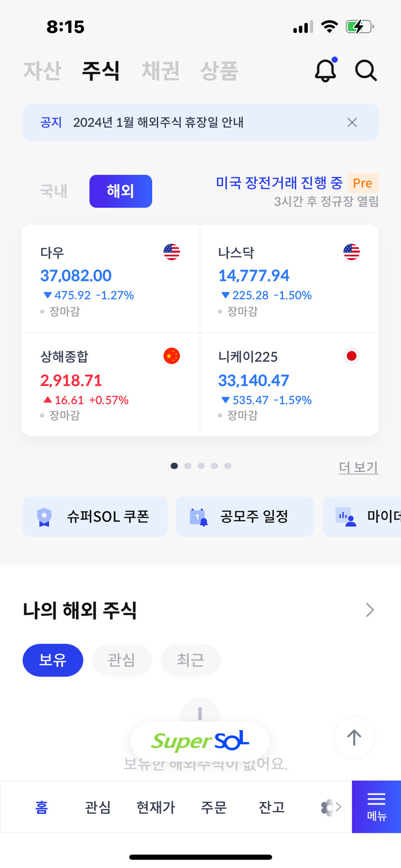Expand 나의 해외 주식 chevron
The height and width of the screenshot is (868, 401).
[x=370, y=610]
